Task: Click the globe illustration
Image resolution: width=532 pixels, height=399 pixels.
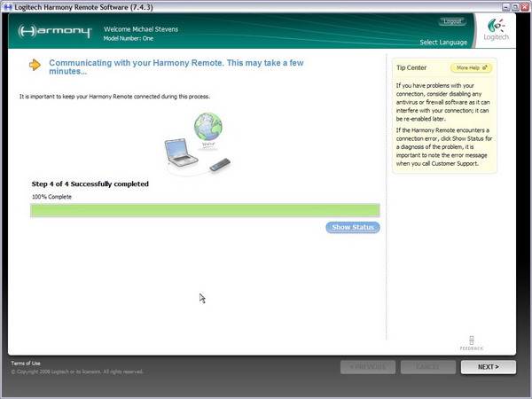Action: pos(208,127)
